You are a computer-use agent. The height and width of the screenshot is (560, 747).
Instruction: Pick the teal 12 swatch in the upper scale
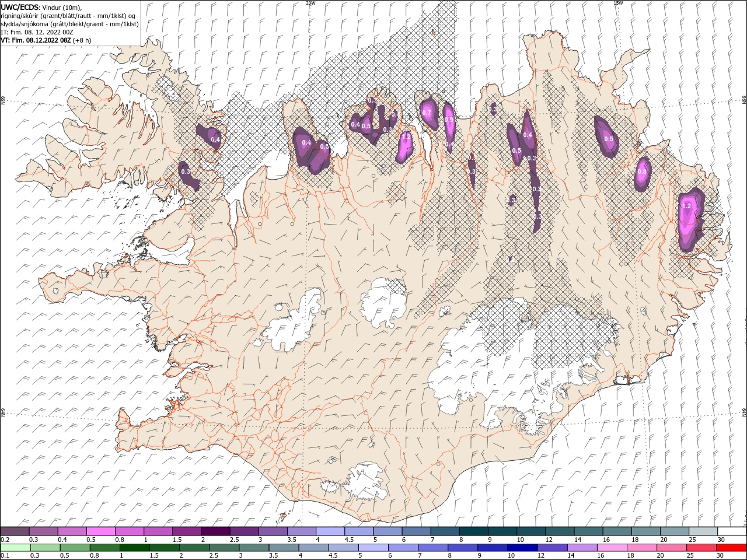point(559,531)
